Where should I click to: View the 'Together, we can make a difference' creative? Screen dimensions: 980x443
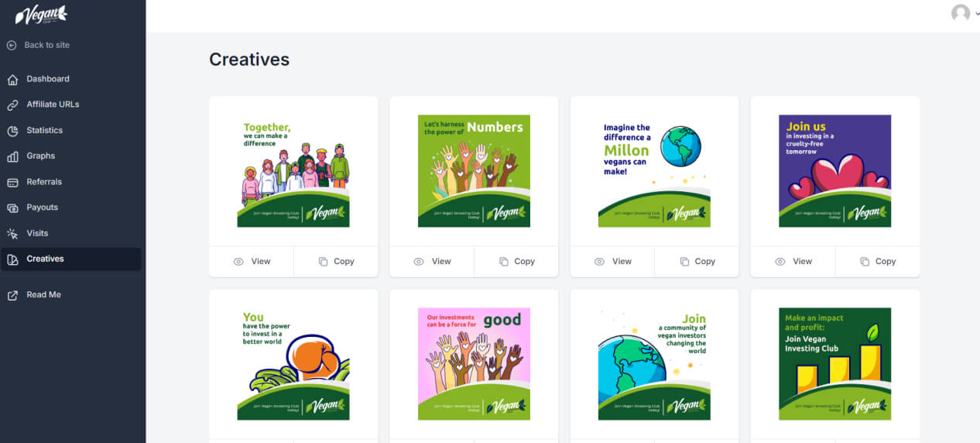[252, 262]
